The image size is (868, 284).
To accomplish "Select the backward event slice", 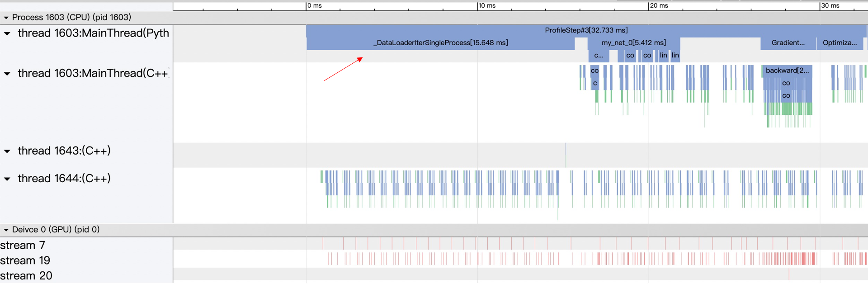I will click(787, 71).
